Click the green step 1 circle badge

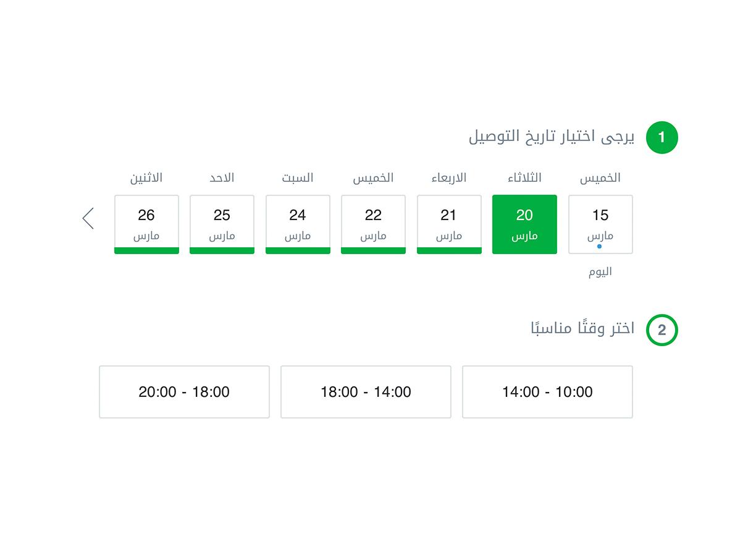(x=661, y=137)
